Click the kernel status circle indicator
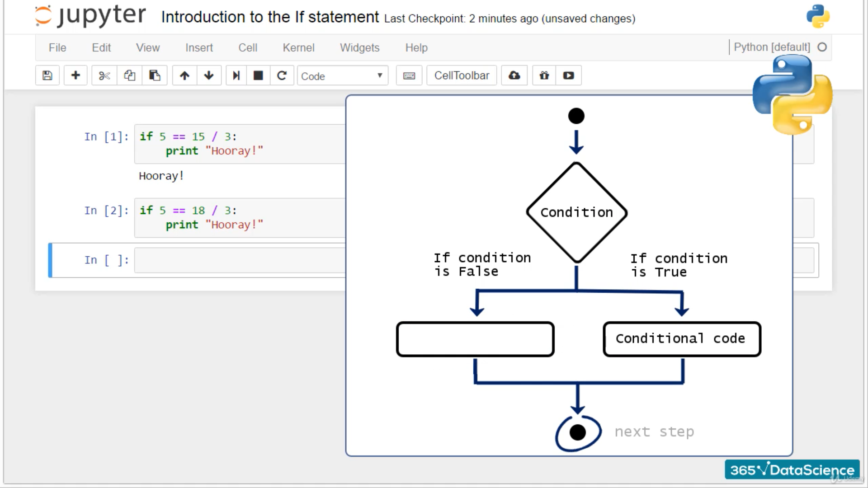The height and width of the screenshot is (488, 868). coord(822,47)
